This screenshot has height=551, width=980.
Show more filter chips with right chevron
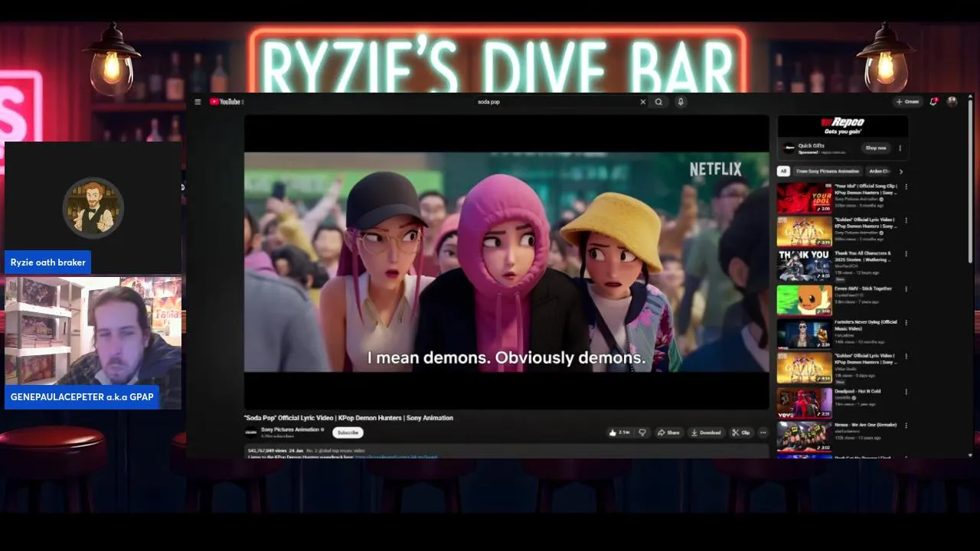click(x=901, y=171)
